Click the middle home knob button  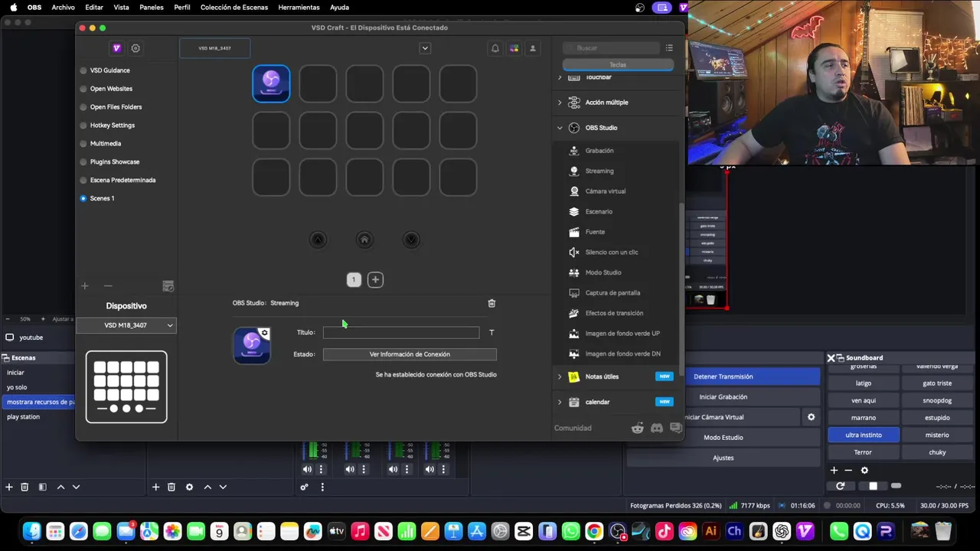(364, 240)
